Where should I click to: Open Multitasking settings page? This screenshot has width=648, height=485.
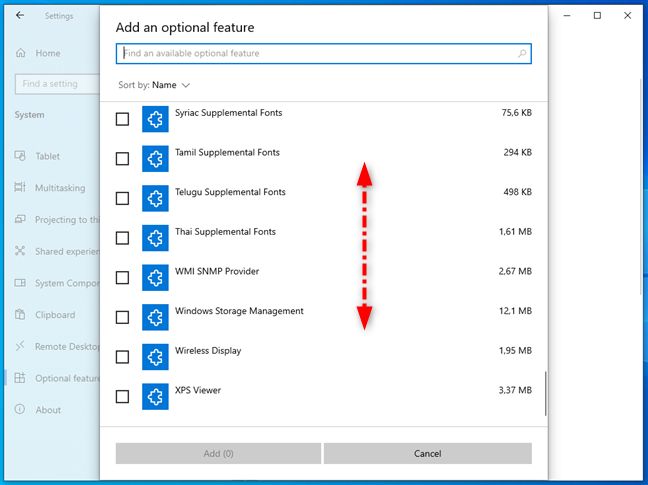pyautogui.click(x=60, y=188)
